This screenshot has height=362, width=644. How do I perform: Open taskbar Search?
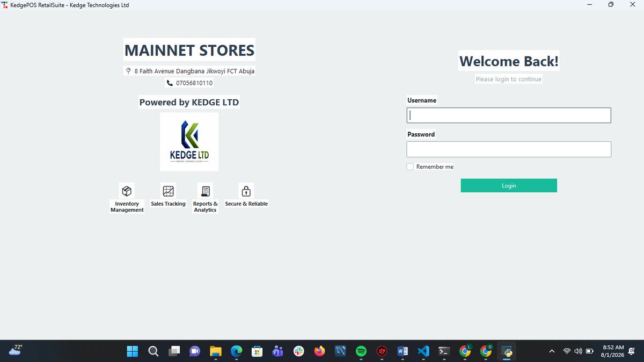click(153, 351)
